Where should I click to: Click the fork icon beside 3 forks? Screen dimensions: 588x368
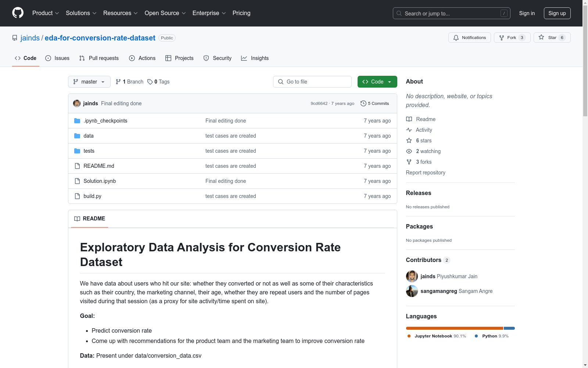409,162
